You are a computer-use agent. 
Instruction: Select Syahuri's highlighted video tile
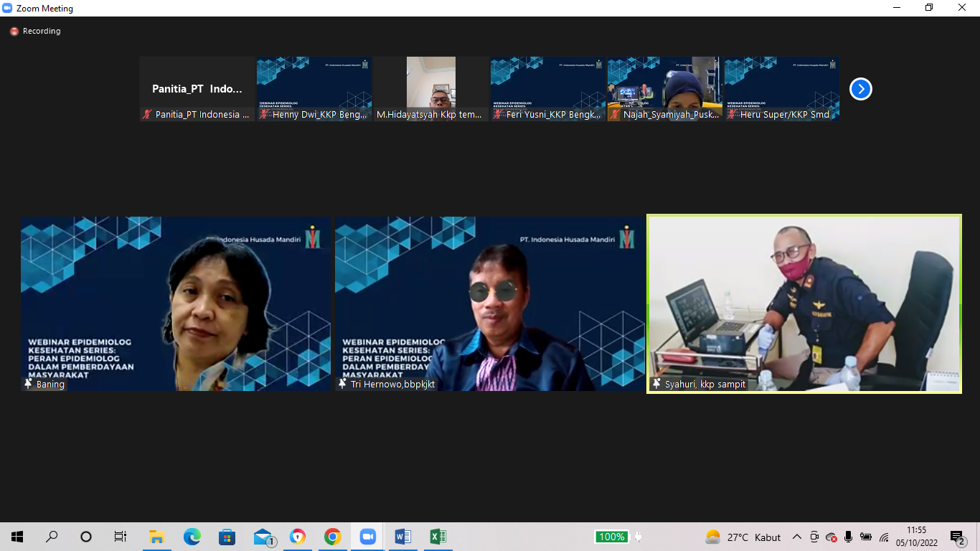tap(804, 304)
